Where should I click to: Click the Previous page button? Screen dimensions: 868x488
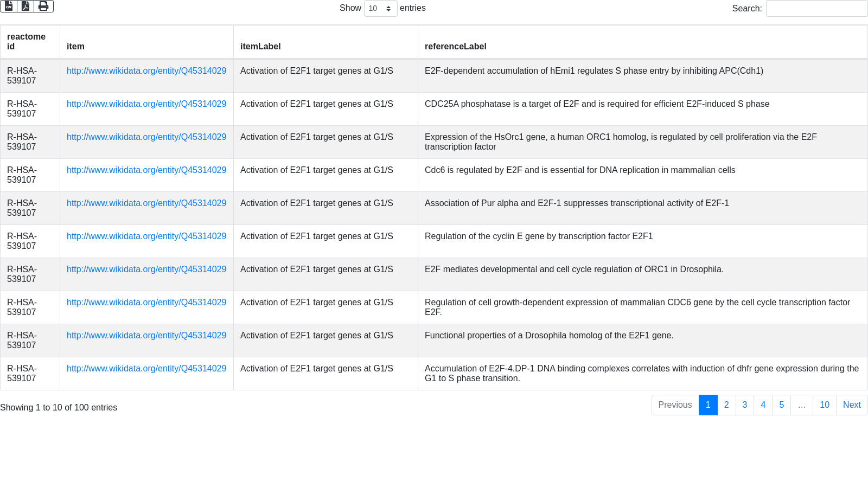click(x=675, y=405)
